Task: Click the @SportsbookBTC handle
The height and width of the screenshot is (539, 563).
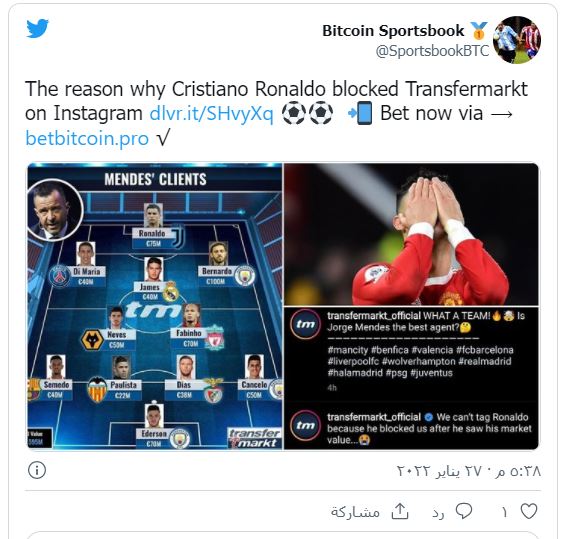Action: point(432,51)
